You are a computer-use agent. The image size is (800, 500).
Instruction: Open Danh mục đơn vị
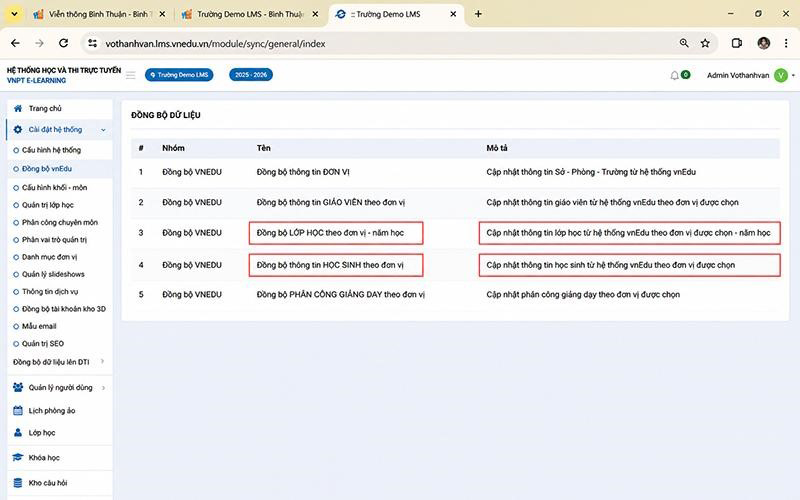(49, 257)
